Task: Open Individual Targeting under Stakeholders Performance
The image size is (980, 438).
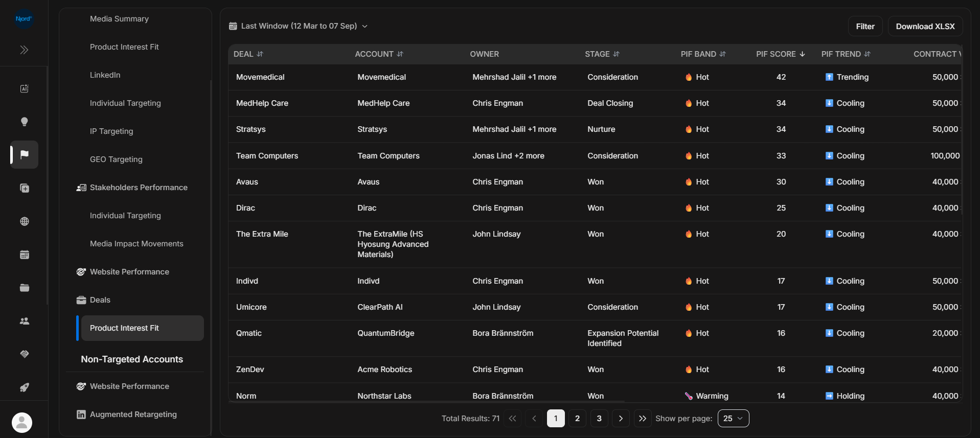Action: (x=125, y=216)
